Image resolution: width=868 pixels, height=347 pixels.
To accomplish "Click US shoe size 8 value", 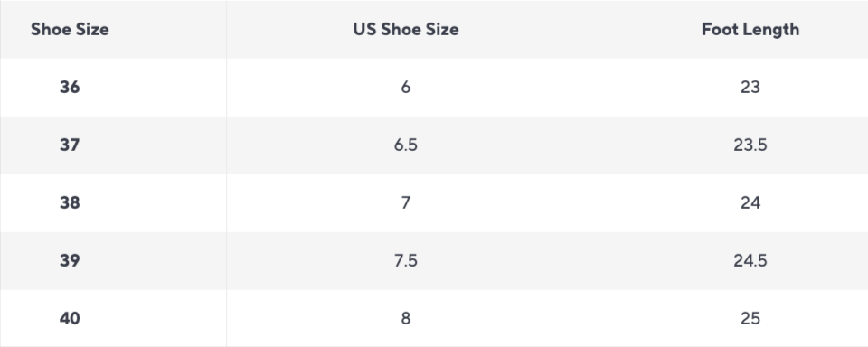I will tap(406, 318).
